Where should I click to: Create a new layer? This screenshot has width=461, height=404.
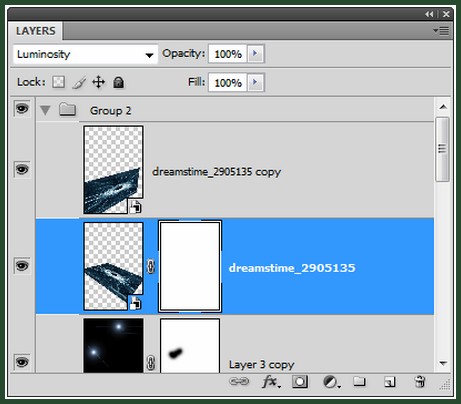coord(389,382)
